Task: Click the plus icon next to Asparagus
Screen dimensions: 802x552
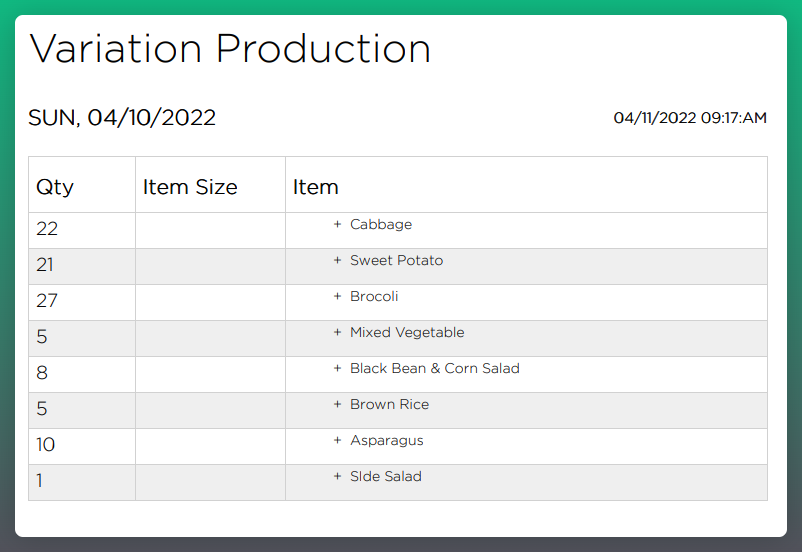Action: [x=337, y=440]
